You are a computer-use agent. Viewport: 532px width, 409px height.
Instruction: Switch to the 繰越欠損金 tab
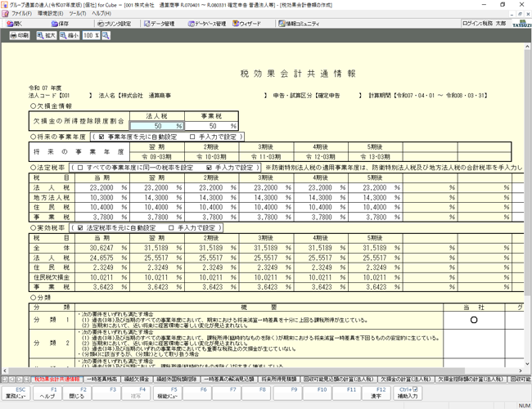(x=137, y=380)
